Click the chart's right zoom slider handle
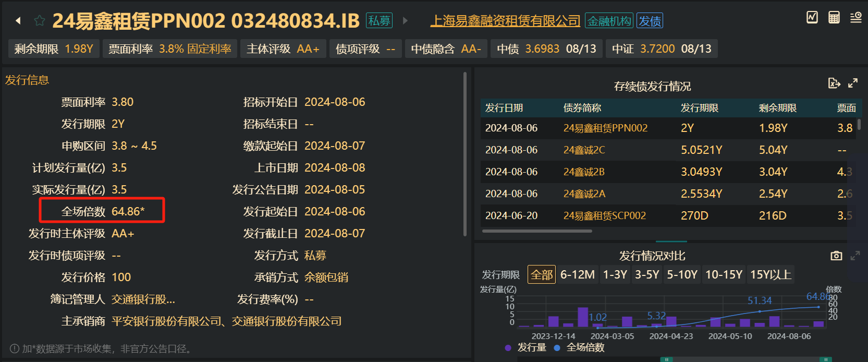This screenshot has height=362, width=868. pos(825,359)
